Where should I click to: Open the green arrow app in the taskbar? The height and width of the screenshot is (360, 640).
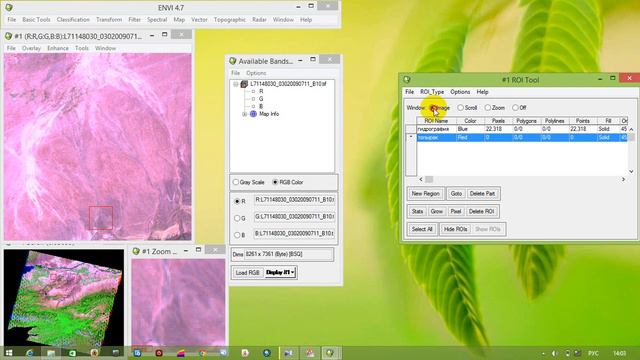click(x=72, y=353)
